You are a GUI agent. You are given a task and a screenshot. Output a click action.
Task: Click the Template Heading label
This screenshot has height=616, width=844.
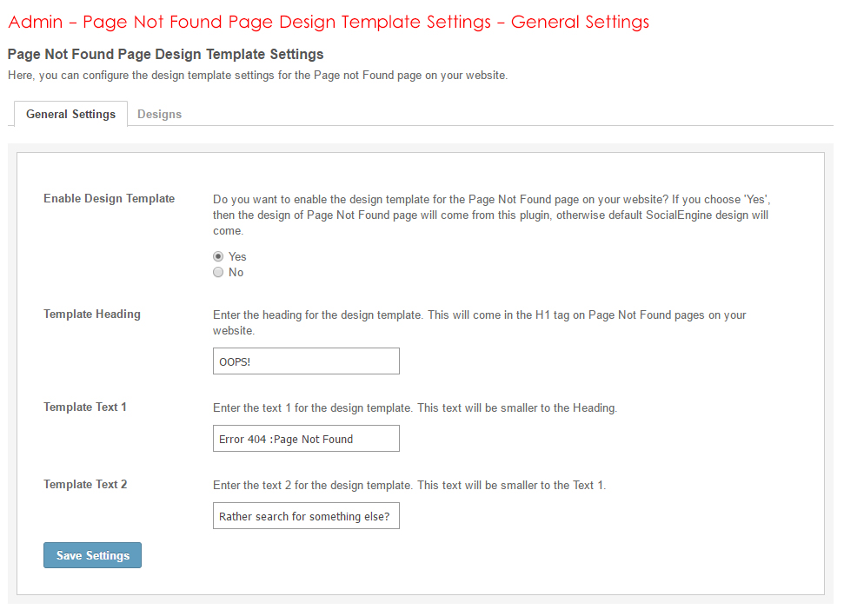click(91, 314)
